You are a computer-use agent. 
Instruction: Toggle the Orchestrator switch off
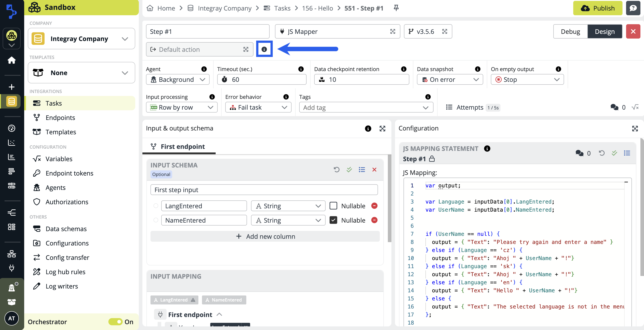tap(116, 321)
